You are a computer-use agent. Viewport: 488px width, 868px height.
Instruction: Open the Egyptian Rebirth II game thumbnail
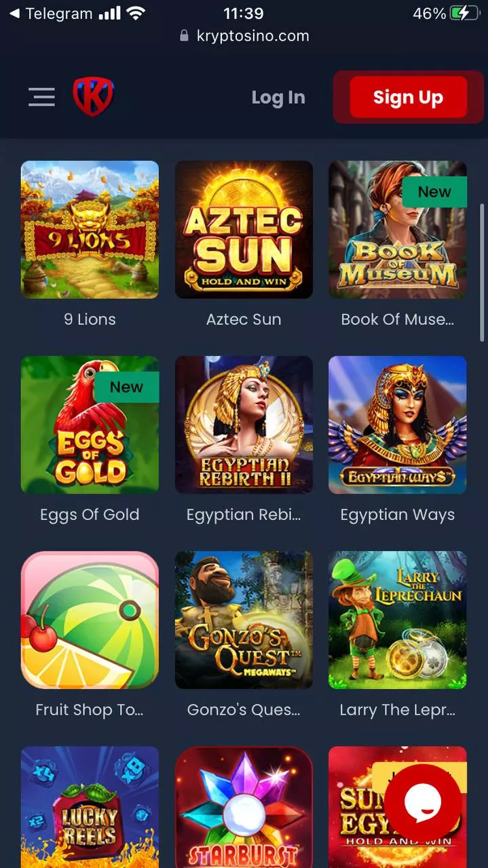244,425
